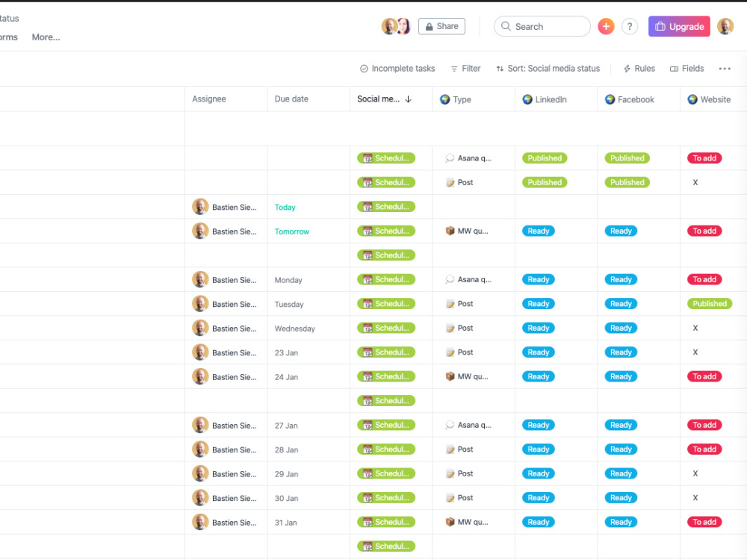Open the More... tab menu

point(46,37)
